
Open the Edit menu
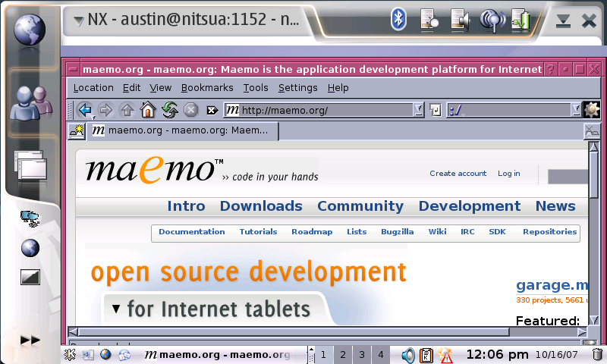point(131,88)
